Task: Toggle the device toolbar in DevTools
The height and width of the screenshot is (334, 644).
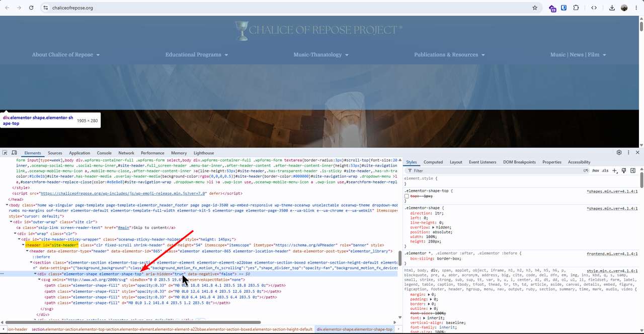Action: [x=15, y=153]
